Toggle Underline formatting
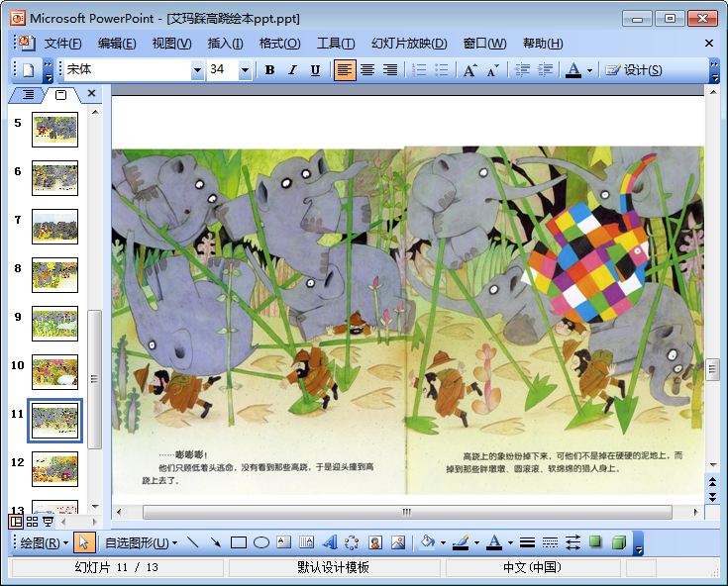Viewport: 728px width, 586px height. tap(315, 70)
